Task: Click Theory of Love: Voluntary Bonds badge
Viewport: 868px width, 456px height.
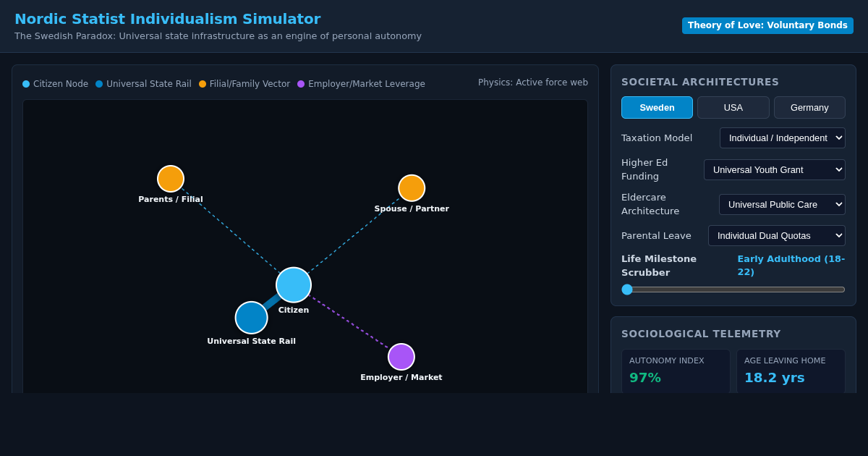Action: 767,25
